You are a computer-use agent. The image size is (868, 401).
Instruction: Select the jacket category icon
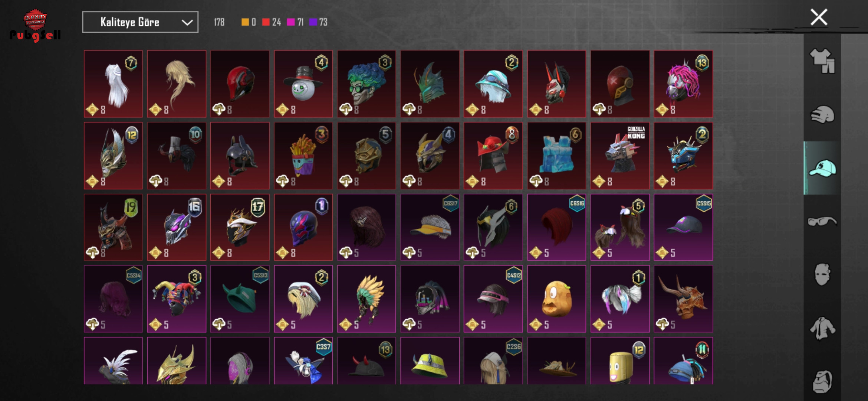pos(822,328)
